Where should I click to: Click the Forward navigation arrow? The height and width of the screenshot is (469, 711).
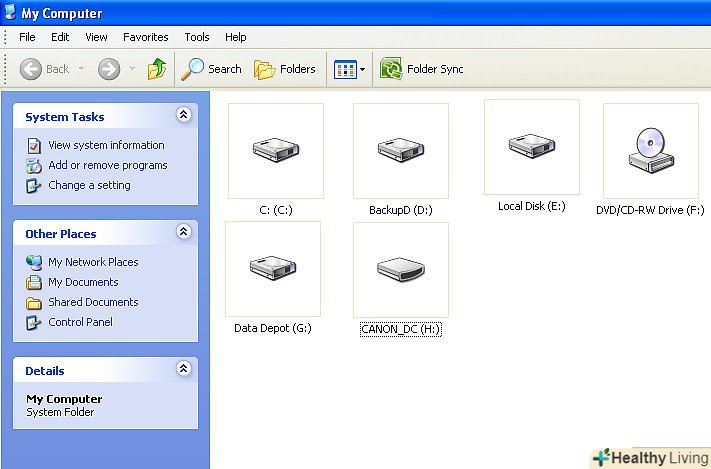(109, 69)
